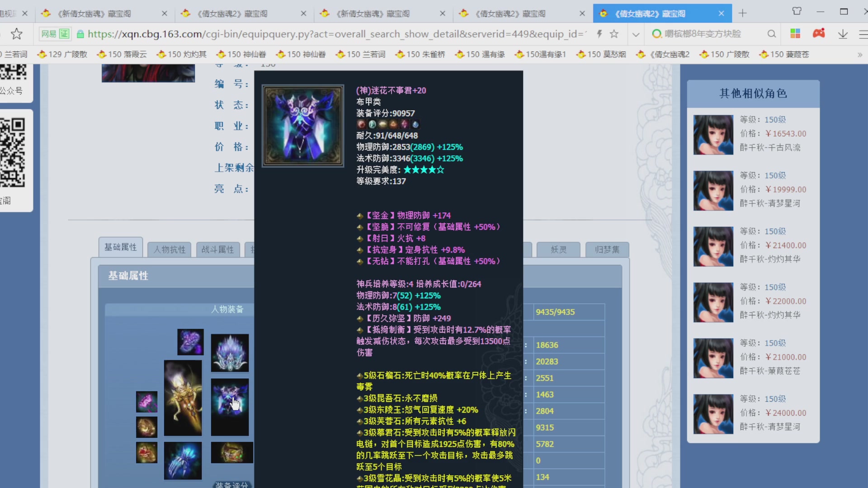Click the gold-green belt equipment slot icon

[232, 452]
